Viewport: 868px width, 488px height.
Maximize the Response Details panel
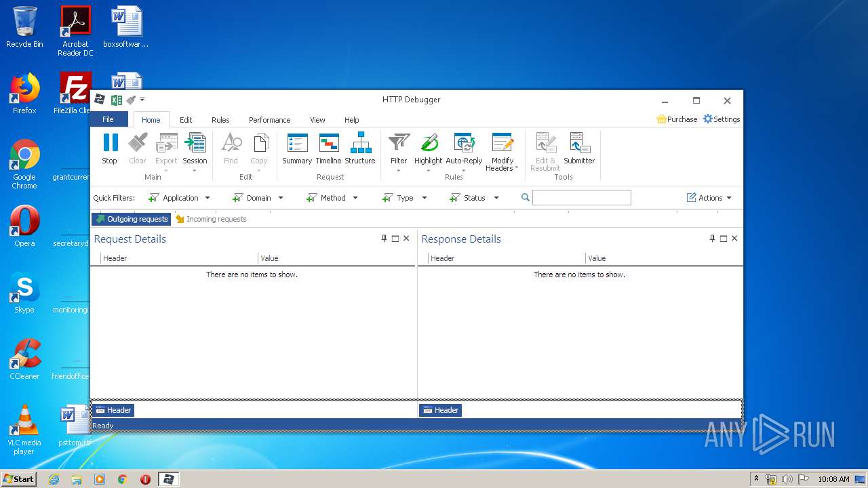[x=724, y=239]
